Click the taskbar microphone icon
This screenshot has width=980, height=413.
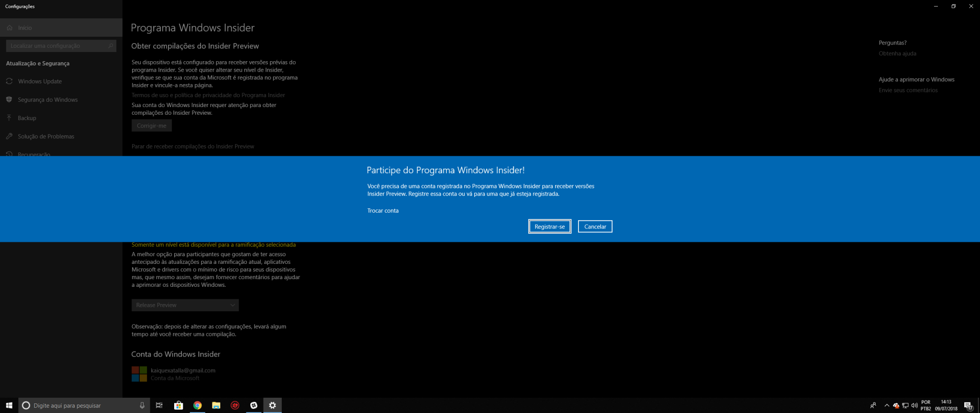142,405
